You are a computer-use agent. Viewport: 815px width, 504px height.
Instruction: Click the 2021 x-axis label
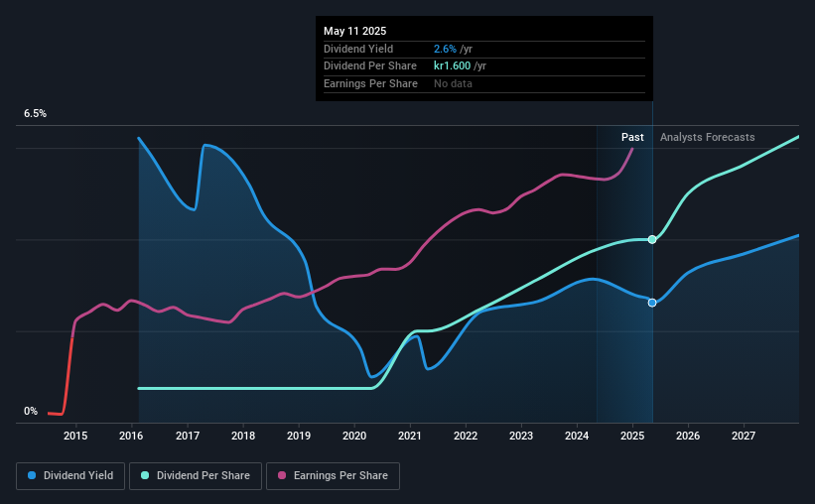point(410,436)
